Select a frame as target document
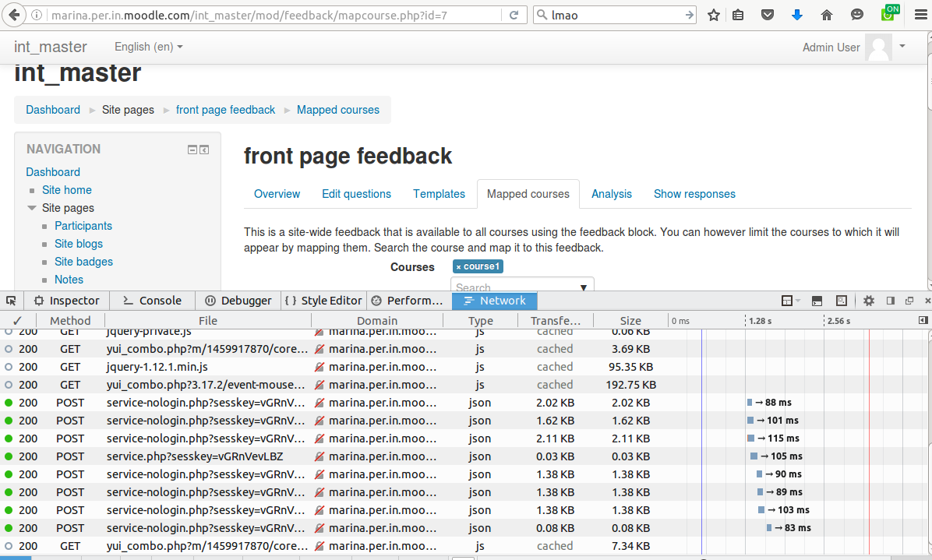The width and height of the screenshot is (932, 560). (x=790, y=301)
